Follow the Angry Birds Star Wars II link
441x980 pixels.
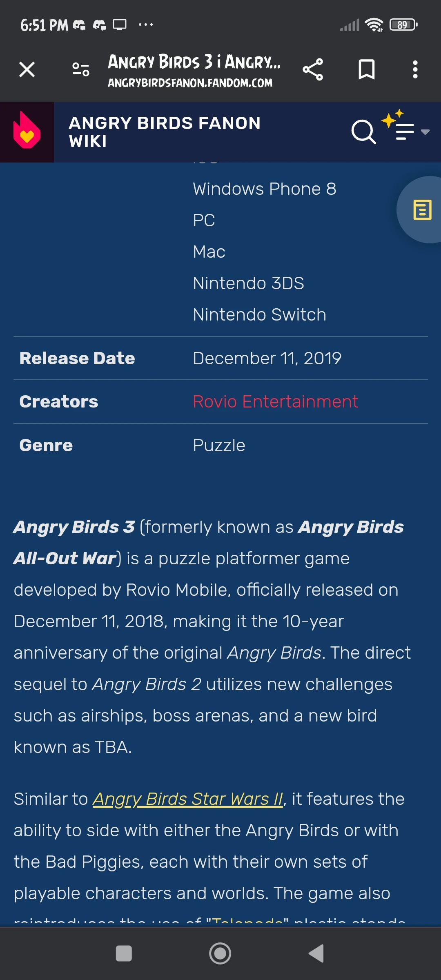(188, 799)
